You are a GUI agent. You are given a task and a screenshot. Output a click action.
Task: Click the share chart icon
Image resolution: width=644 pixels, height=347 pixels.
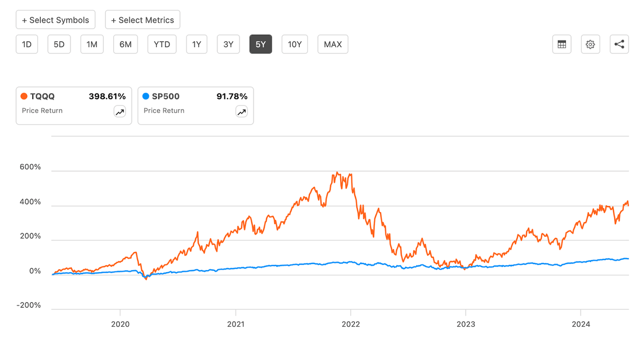(x=619, y=44)
